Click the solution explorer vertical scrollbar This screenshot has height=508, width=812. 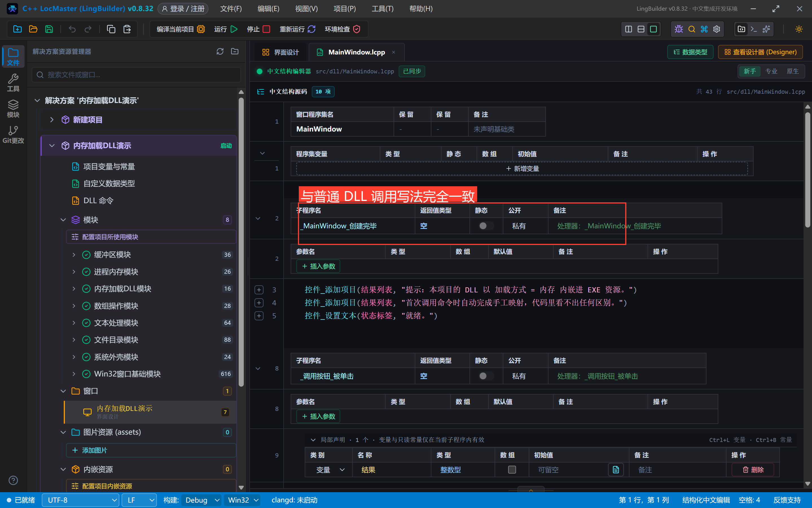(241, 242)
